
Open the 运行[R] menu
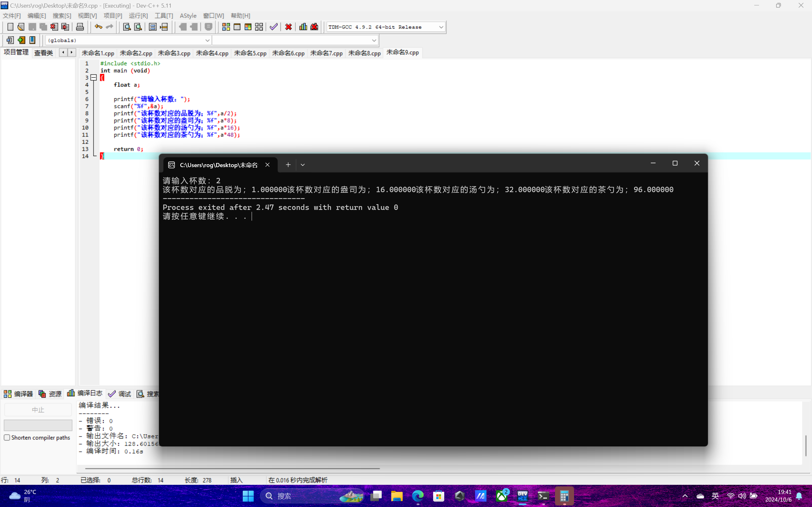[138, 16]
